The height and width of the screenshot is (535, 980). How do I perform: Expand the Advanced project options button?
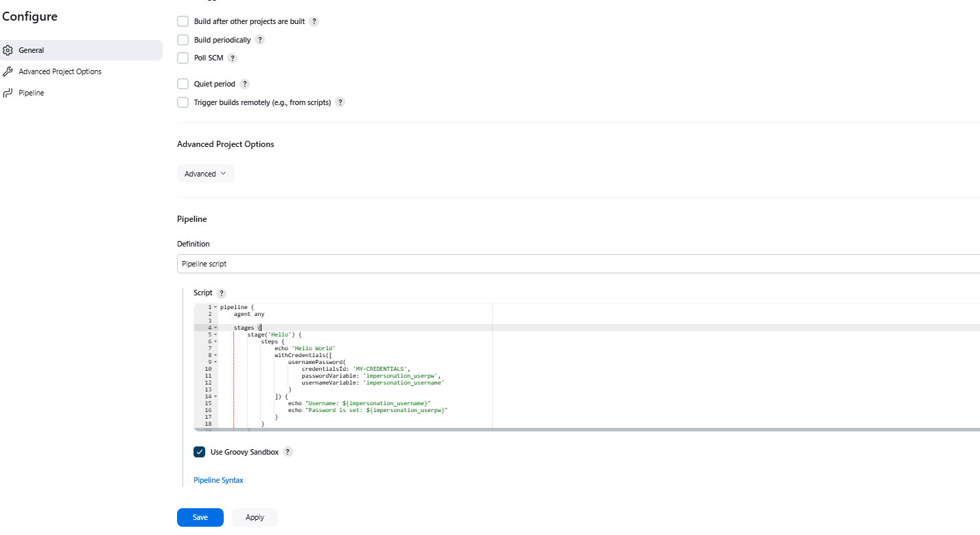(205, 174)
